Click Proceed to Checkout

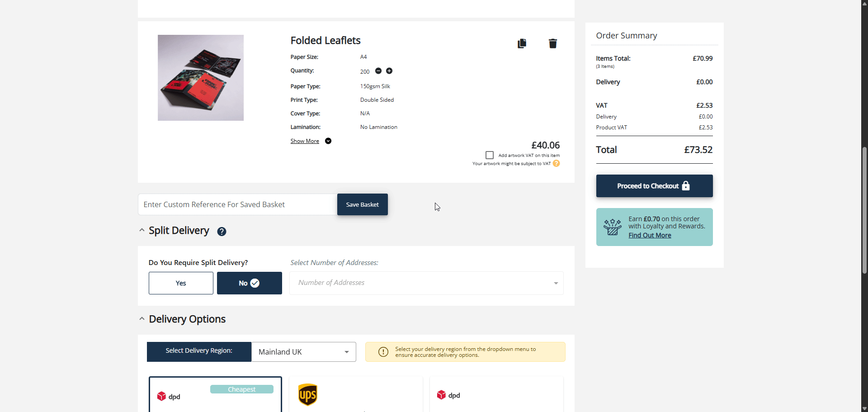tap(654, 186)
